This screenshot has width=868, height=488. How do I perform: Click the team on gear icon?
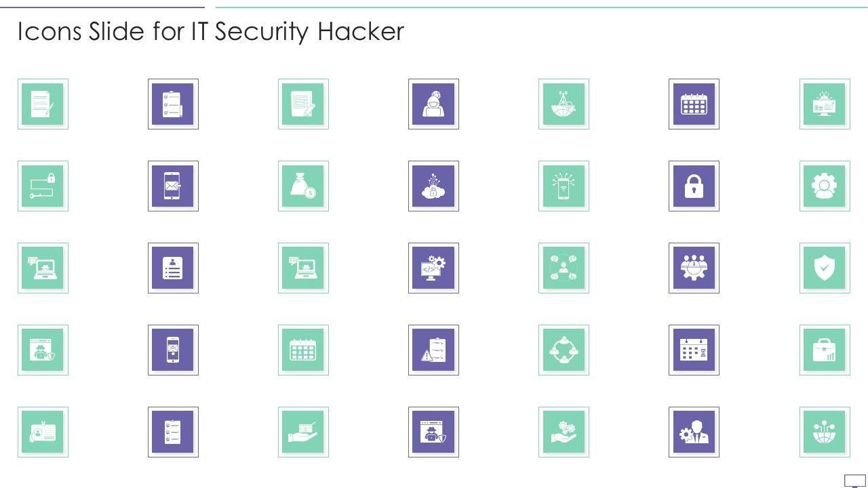pyautogui.click(x=694, y=268)
